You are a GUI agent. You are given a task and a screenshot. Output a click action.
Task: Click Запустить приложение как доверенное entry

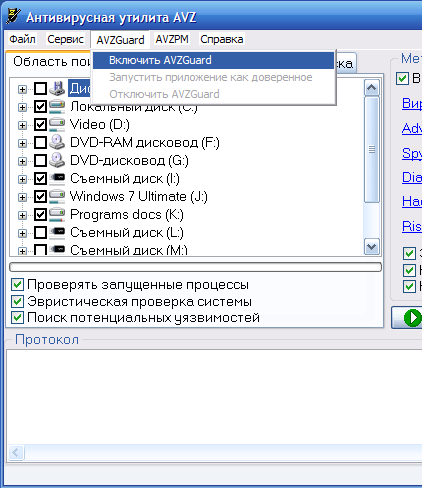click(x=213, y=77)
